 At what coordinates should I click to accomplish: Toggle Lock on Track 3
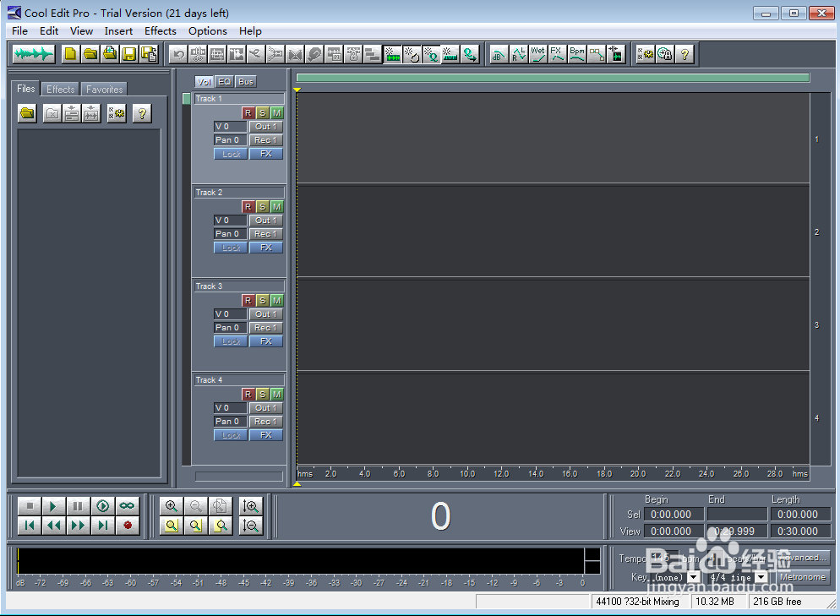click(231, 341)
